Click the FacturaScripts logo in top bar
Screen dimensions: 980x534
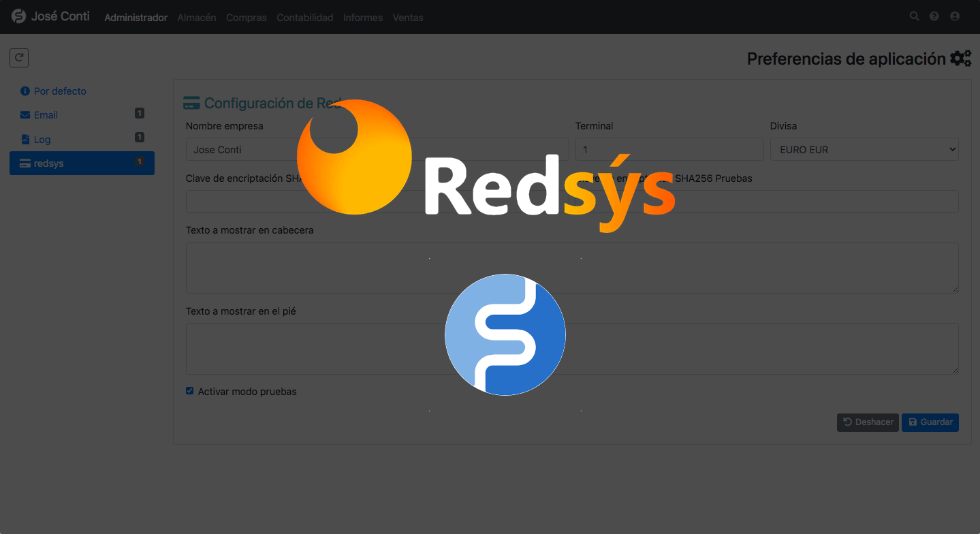point(18,16)
